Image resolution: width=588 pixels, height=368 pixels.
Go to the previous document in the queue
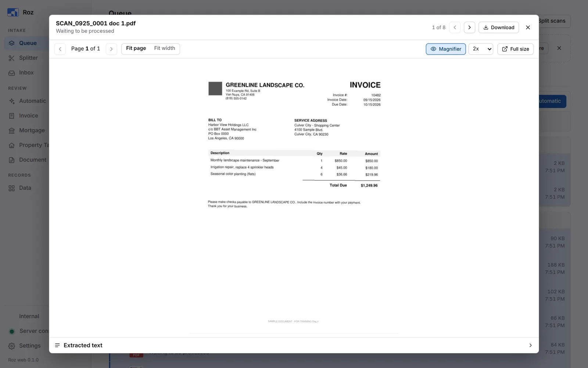click(455, 28)
